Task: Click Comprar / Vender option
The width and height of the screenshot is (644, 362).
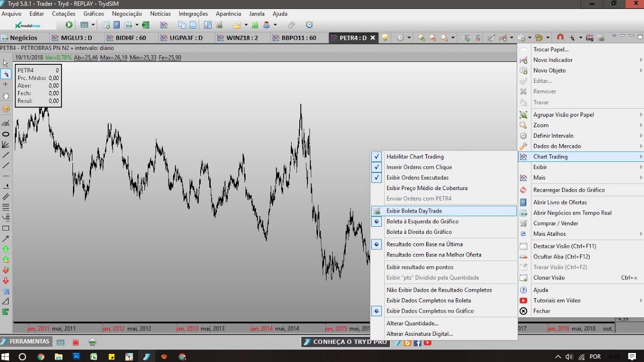Action: 581,223
